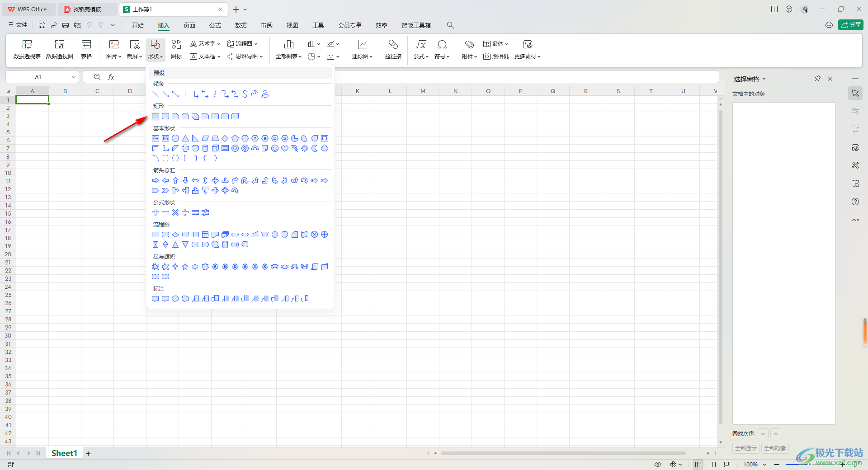The width and height of the screenshot is (868, 470).
Task: Pick the decision diamond under 流程图
Action: [x=175, y=235]
